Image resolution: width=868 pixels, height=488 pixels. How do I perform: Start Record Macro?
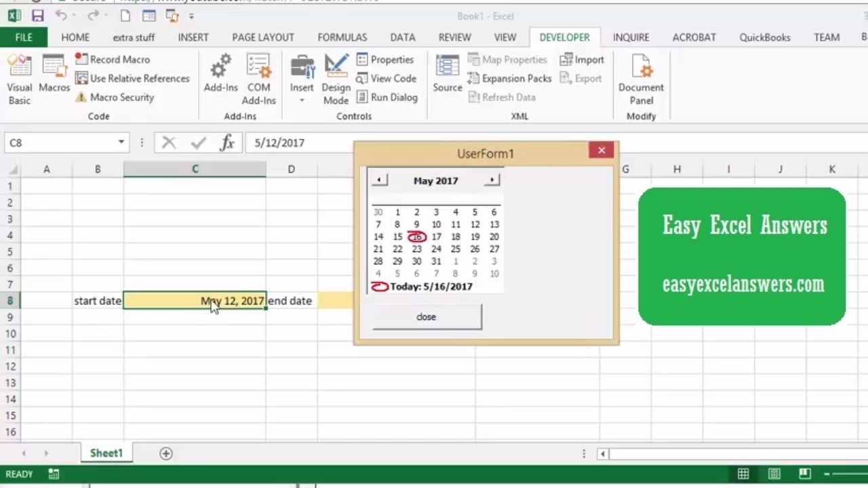112,60
